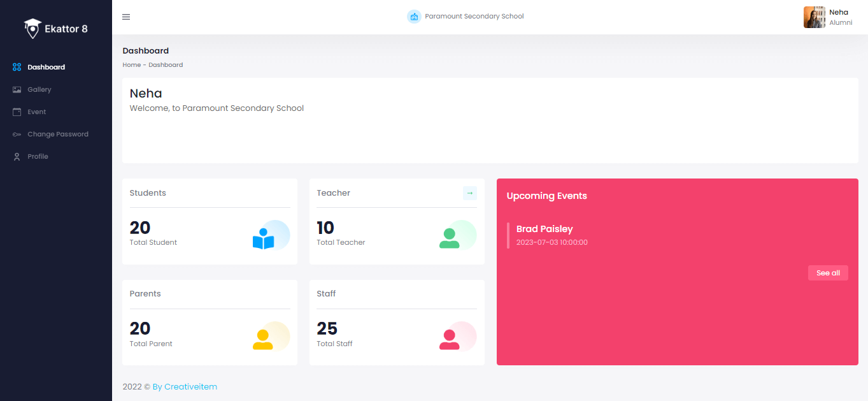The image size is (868, 401).
Task: Click the school building icon in header
Action: [x=414, y=17]
